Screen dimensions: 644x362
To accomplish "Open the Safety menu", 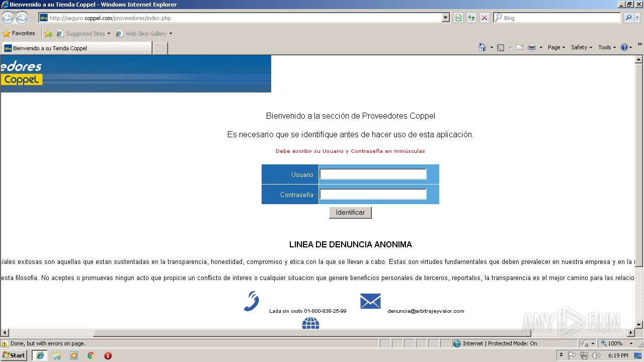I will pos(581,47).
